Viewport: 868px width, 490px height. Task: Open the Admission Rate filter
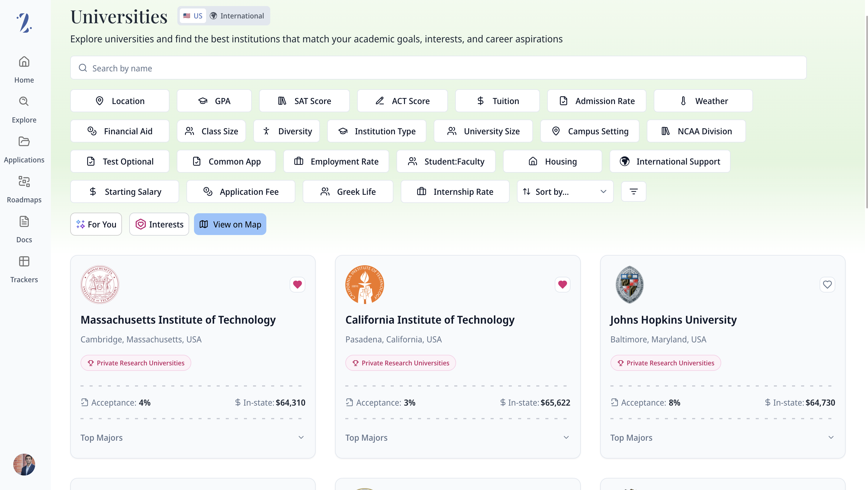click(597, 101)
